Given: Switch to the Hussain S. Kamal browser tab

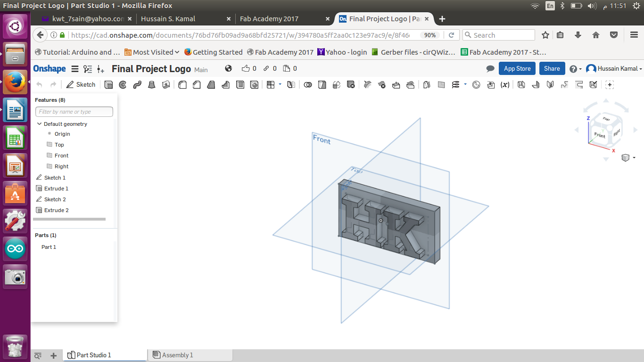Looking at the screenshot, I should [x=186, y=19].
